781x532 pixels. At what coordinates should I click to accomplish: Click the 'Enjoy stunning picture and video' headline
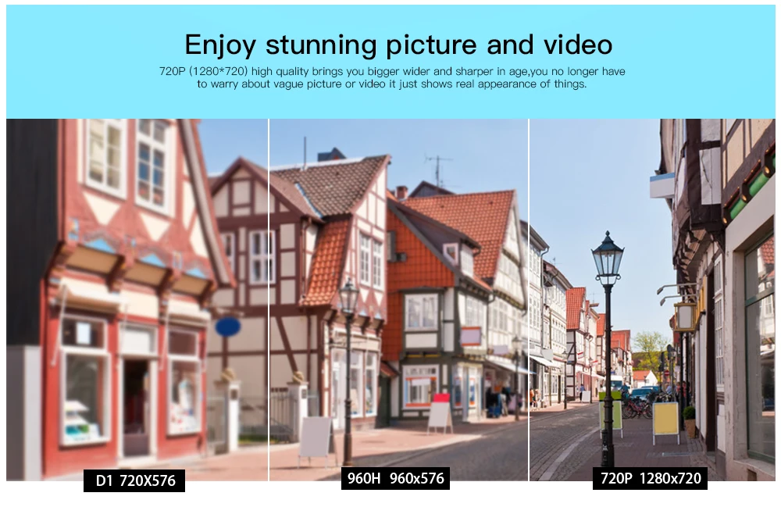click(x=398, y=45)
